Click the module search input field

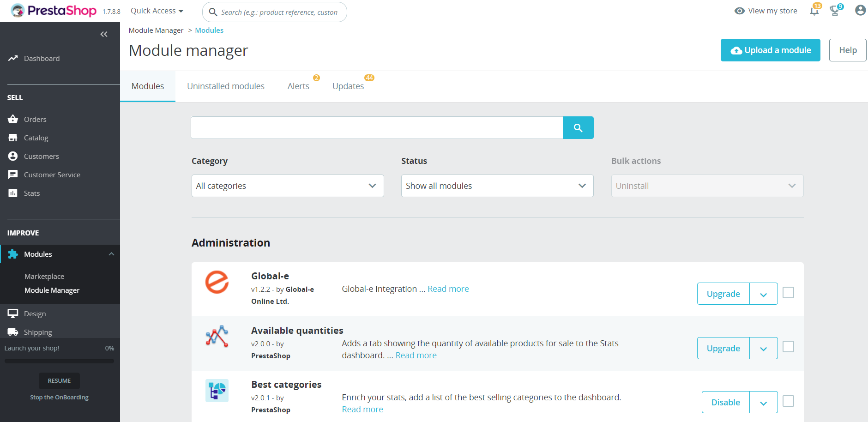tap(377, 127)
